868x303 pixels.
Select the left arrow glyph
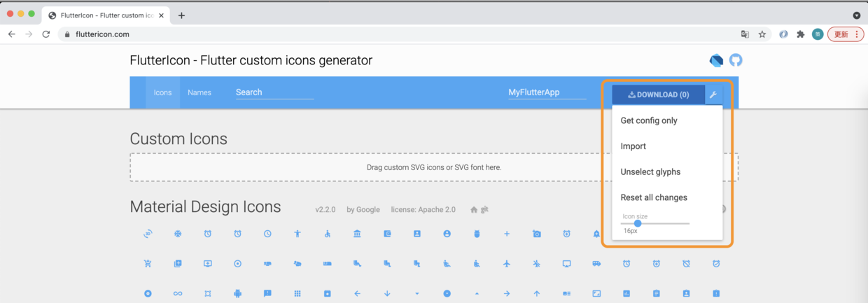[x=357, y=293]
